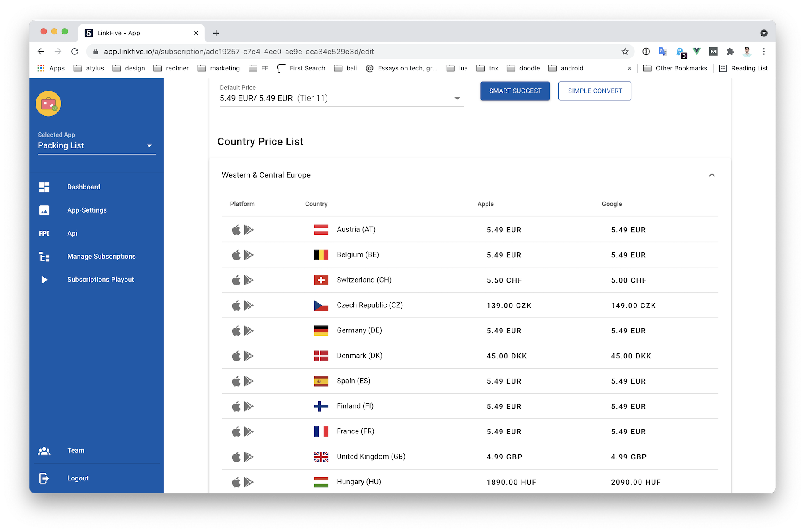This screenshot has width=805, height=532.
Task: Click the API icon in sidebar
Action: (x=44, y=233)
